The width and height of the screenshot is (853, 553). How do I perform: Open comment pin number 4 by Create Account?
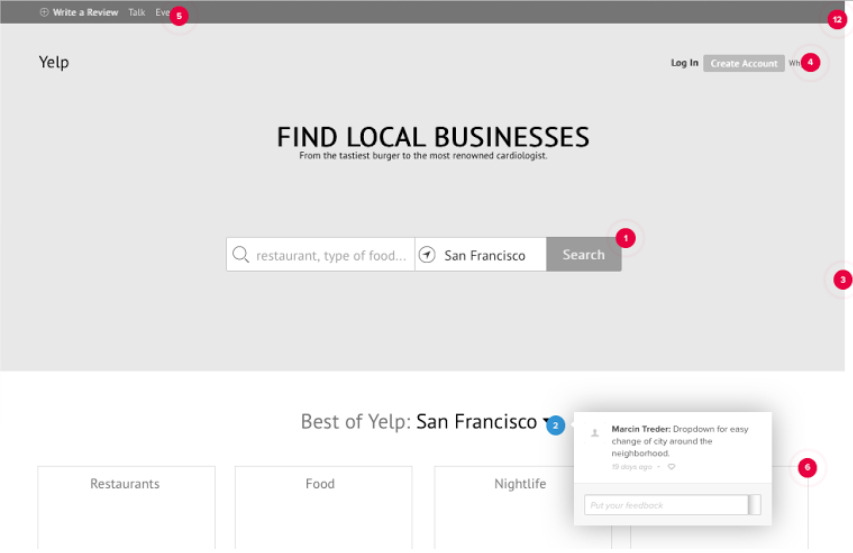tap(810, 62)
